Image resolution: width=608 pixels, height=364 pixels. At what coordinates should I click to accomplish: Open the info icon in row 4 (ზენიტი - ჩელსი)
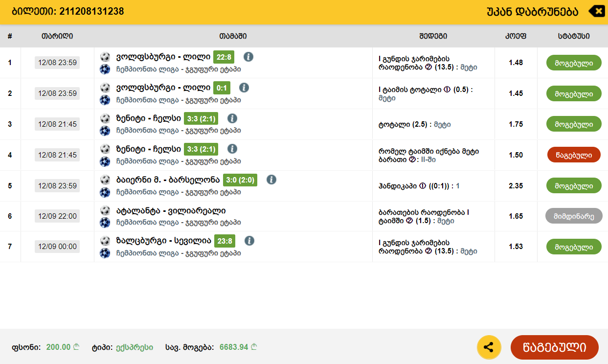point(232,149)
